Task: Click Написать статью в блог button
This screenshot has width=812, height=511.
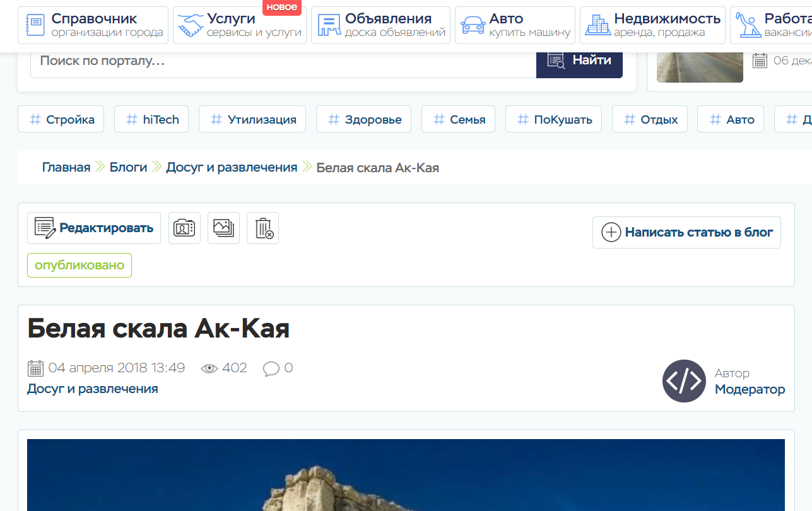Action: tap(686, 232)
